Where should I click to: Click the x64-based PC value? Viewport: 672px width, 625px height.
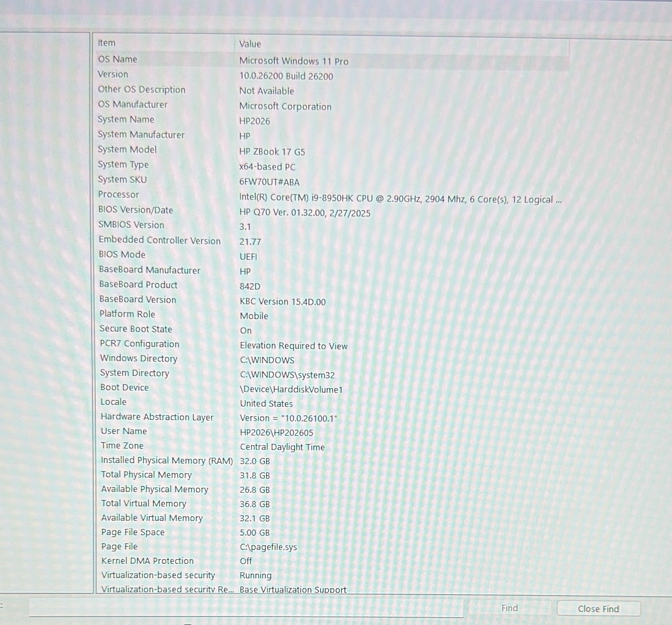point(267,167)
